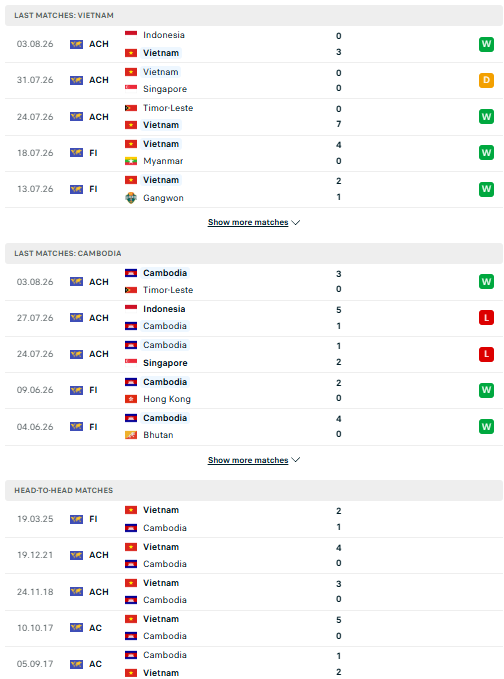Open the Head-to-Head Matches section header
The width and height of the screenshot is (504, 679).
click(254, 491)
